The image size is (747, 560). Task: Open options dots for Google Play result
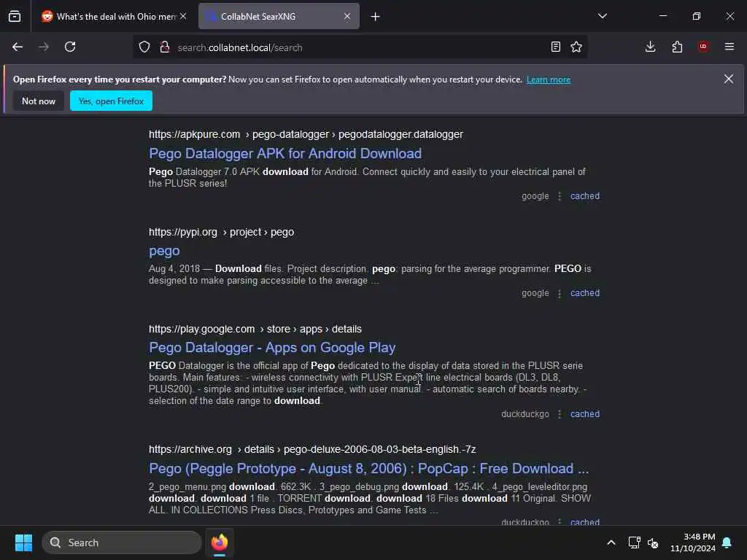(x=560, y=414)
